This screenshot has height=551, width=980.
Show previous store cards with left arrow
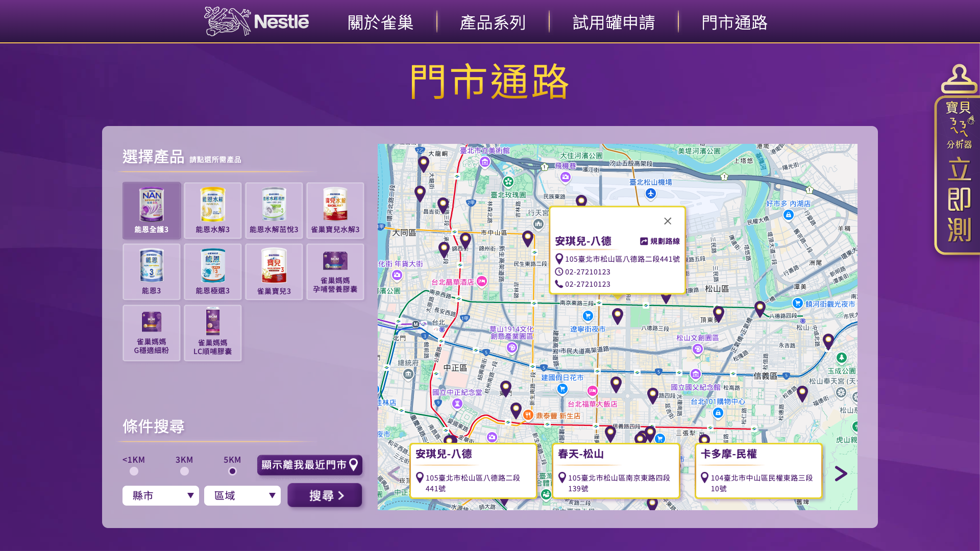(394, 473)
